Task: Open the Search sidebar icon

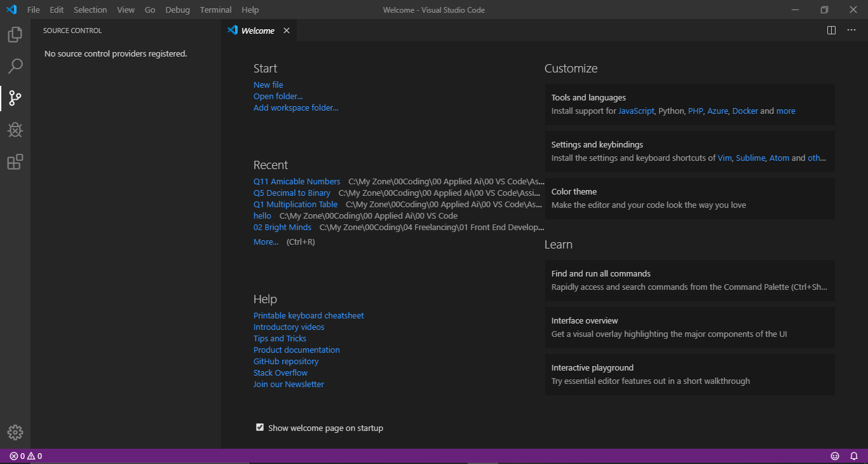Action: [x=15, y=66]
